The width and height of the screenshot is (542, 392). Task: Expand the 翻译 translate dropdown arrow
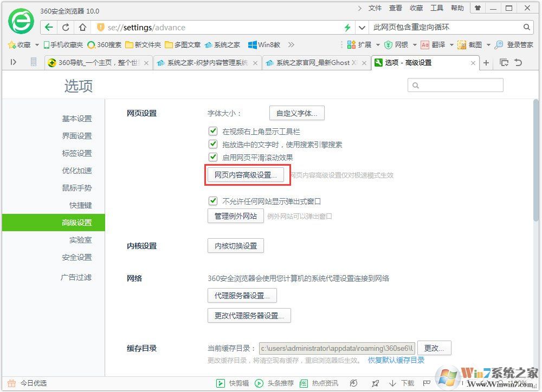[x=451, y=44]
